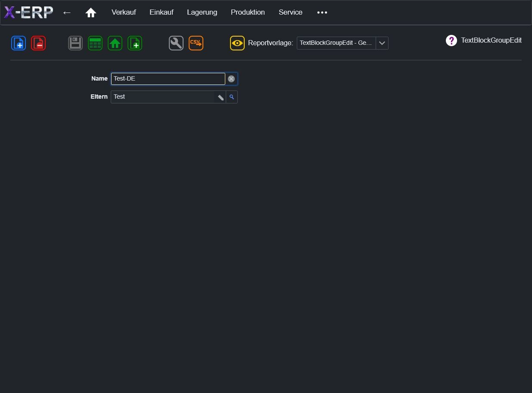The width and height of the screenshot is (532, 393).
Task: Open list view with green table icon
Action: (95, 43)
